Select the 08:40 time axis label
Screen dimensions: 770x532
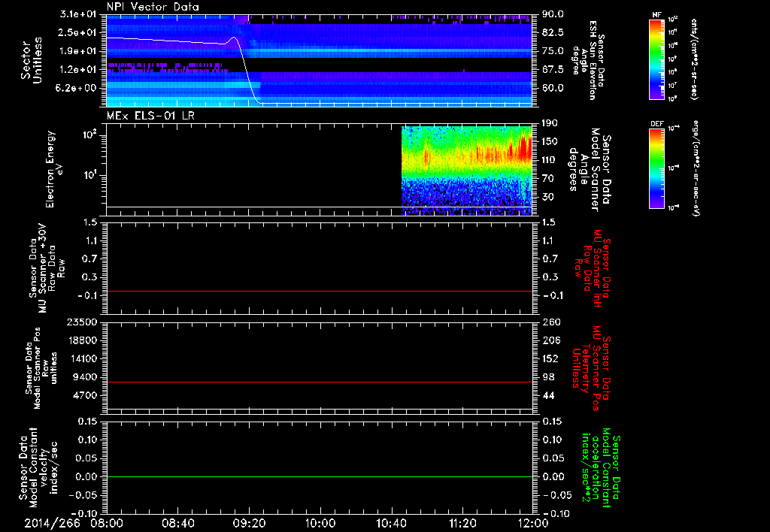click(178, 522)
